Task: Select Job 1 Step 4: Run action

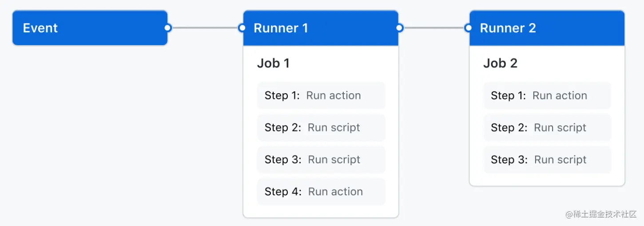Action: point(321,191)
